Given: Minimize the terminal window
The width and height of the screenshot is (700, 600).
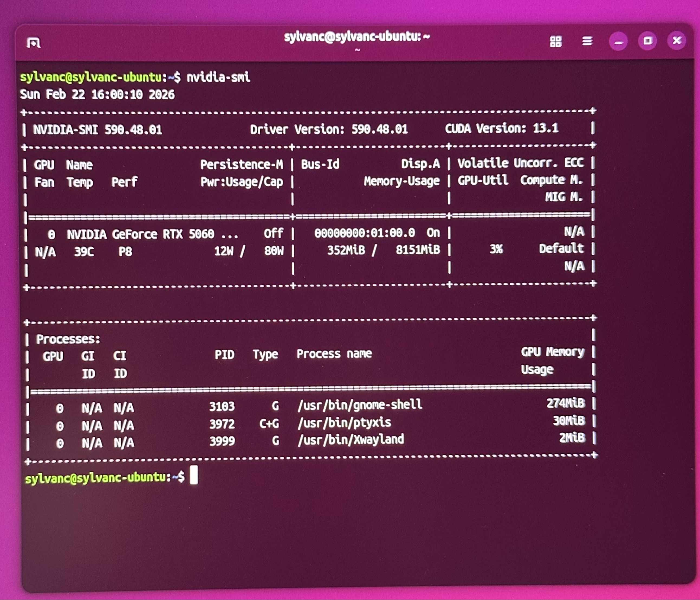Looking at the screenshot, I should [618, 41].
